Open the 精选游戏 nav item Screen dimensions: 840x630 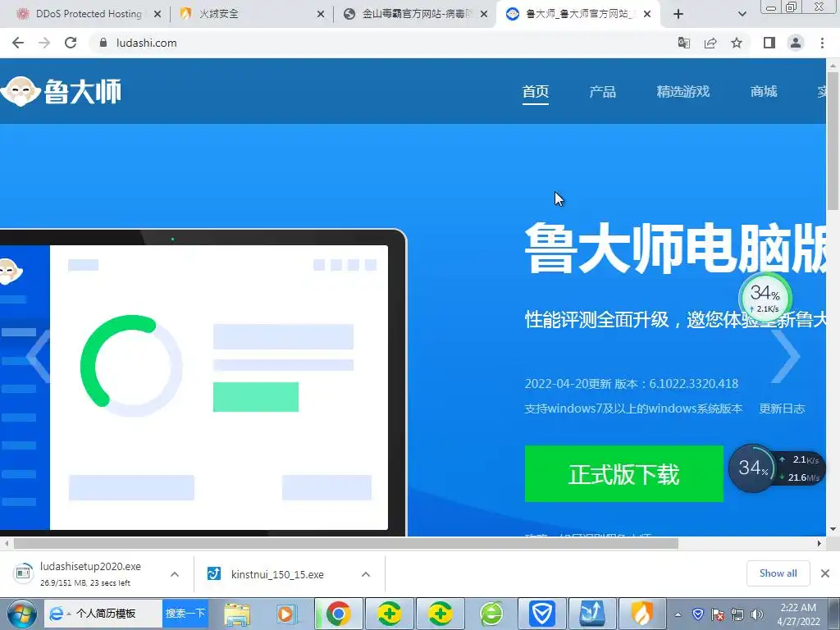tap(683, 92)
